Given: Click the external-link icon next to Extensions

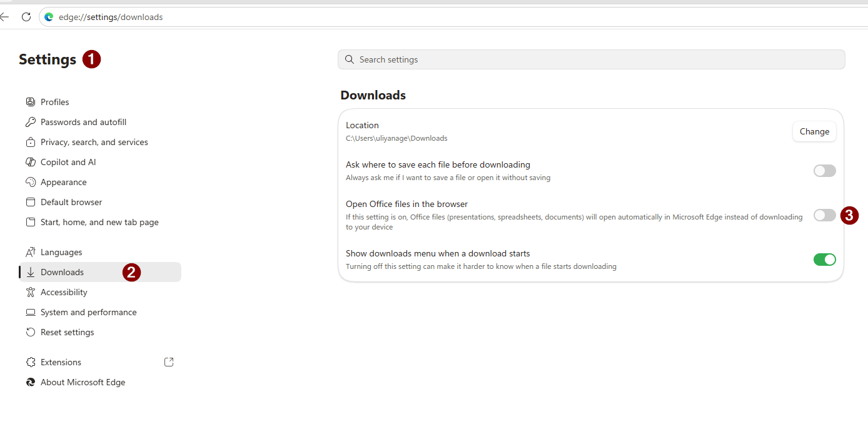Looking at the screenshot, I should point(169,362).
